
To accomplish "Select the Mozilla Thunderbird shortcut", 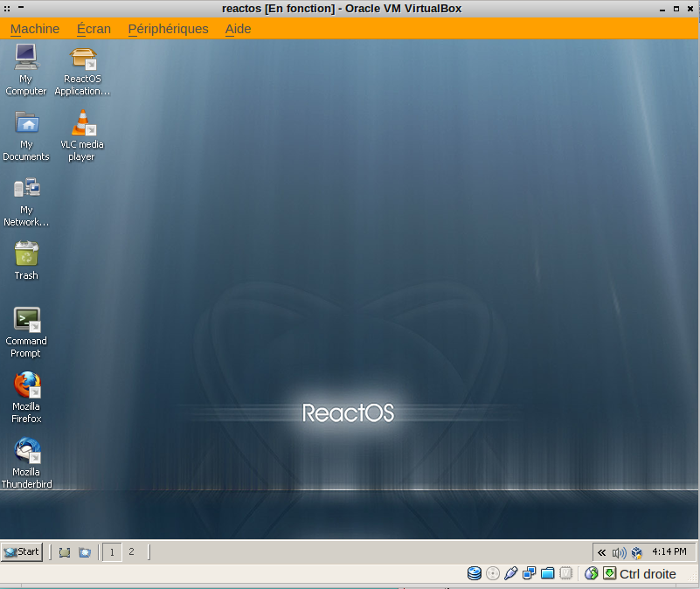I will click(26, 463).
